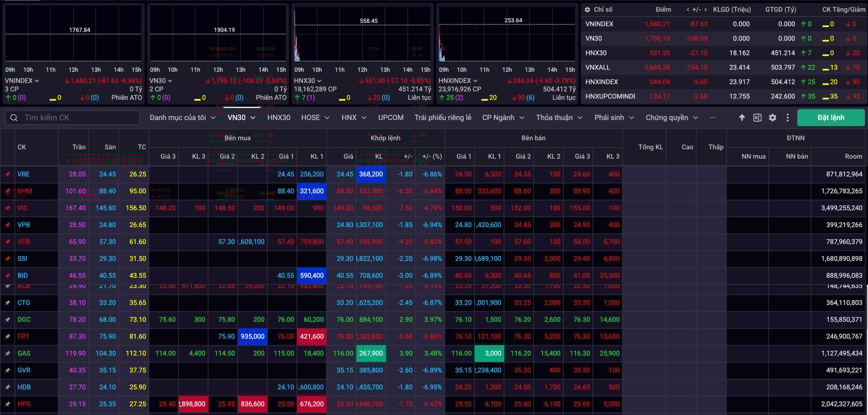This screenshot has width=868, height=415.
Task: Pin the VRE stock row
Action: 7,174
